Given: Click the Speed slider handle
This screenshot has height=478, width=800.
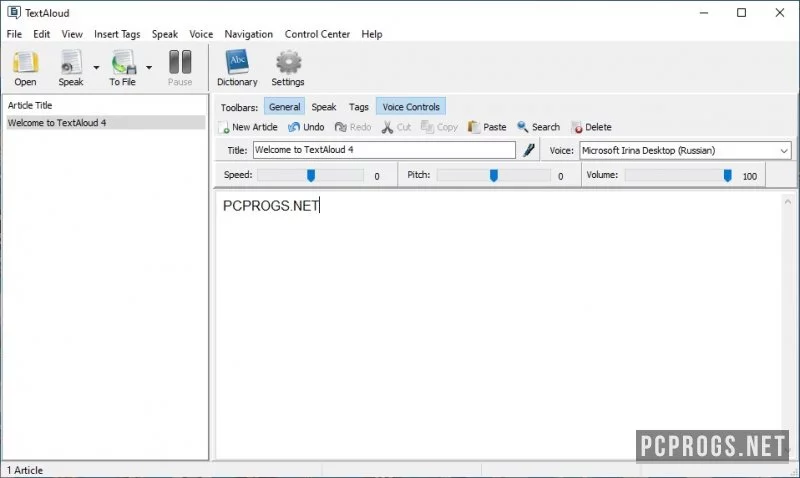Looking at the screenshot, I should [x=311, y=175].
